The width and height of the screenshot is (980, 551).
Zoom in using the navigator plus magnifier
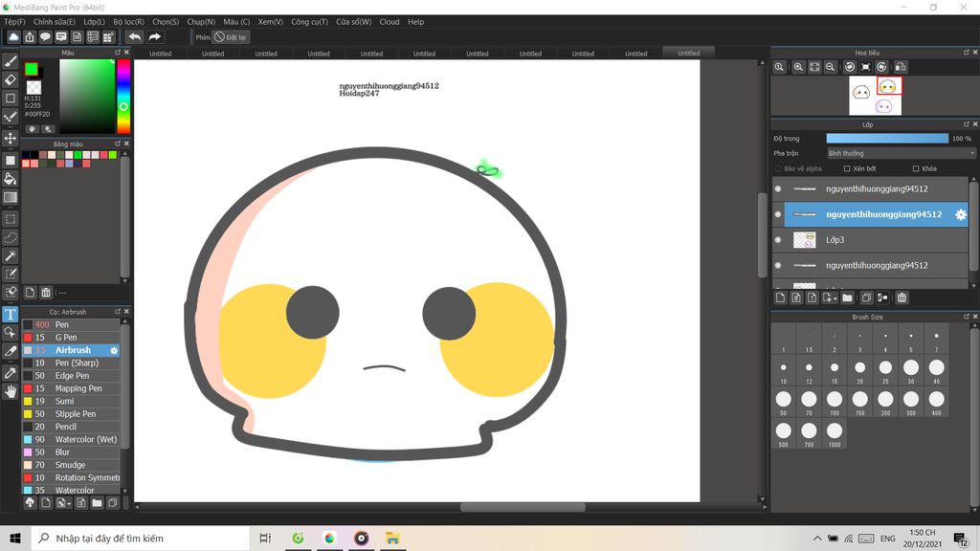click(x=798, y=67)
